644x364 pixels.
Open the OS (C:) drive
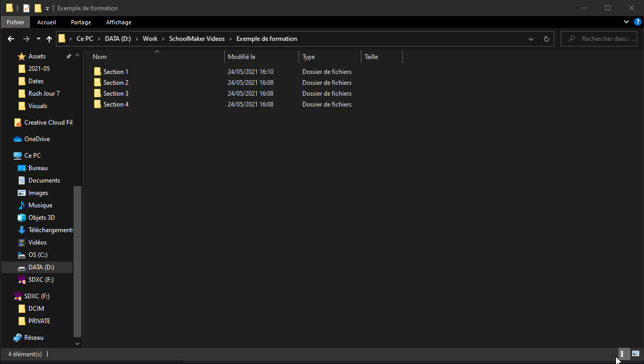click(38, 255)
